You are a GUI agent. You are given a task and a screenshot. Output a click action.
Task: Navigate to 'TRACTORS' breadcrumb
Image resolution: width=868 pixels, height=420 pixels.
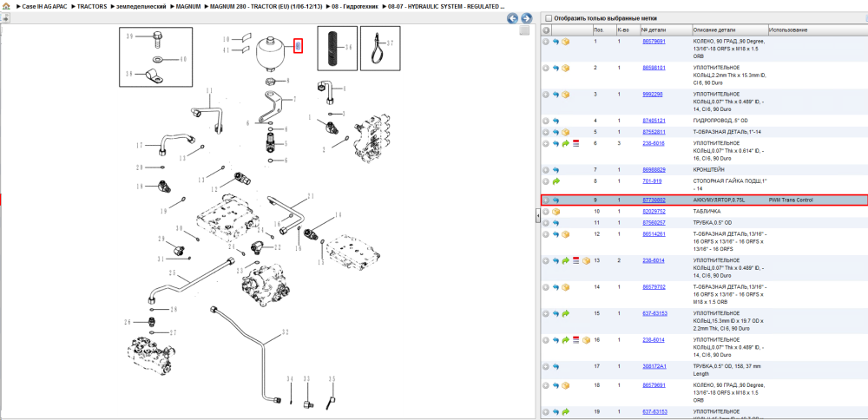[92, 7]
